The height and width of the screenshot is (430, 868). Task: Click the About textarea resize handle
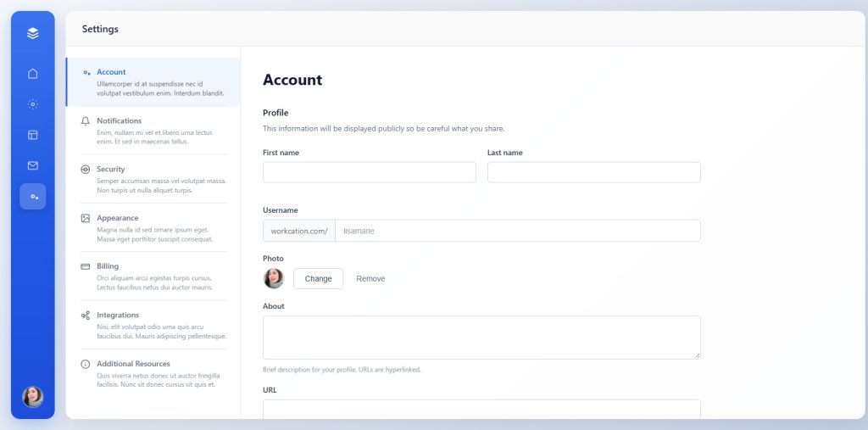point(697,355)
